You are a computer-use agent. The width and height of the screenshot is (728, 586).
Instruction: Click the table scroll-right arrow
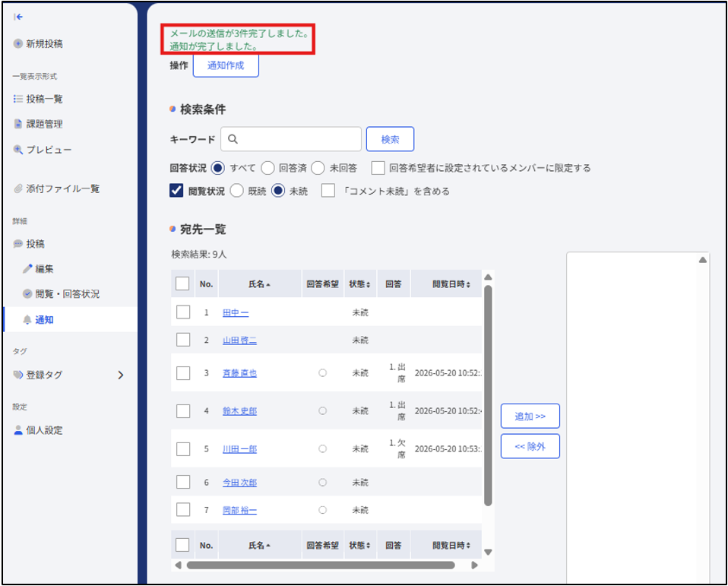pyautogui.click(x=474, y=565)
